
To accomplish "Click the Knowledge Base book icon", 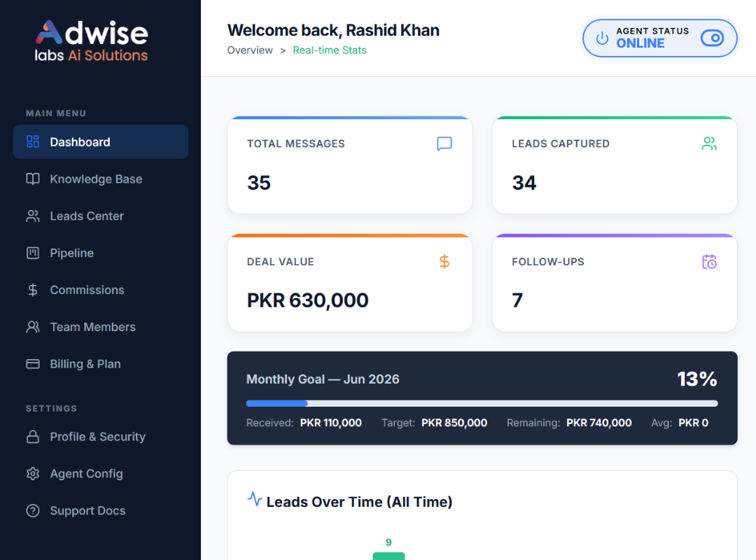I will pos(33,179).
